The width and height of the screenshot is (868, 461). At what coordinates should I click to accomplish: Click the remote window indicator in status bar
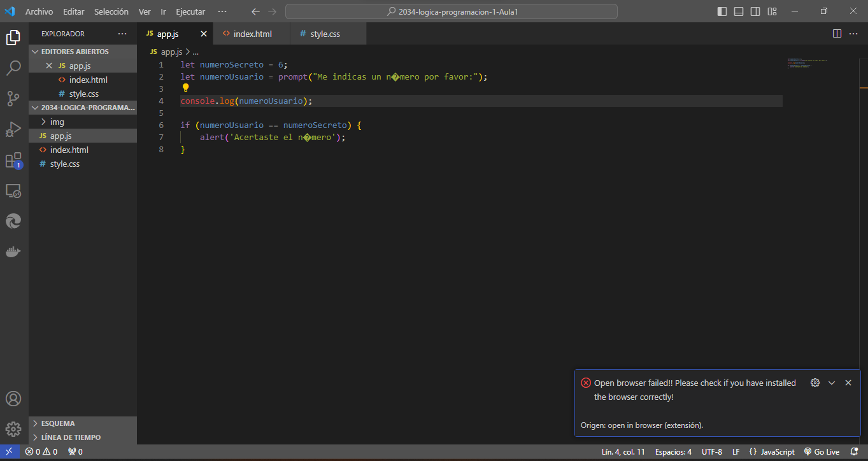[x=9, y=452]
